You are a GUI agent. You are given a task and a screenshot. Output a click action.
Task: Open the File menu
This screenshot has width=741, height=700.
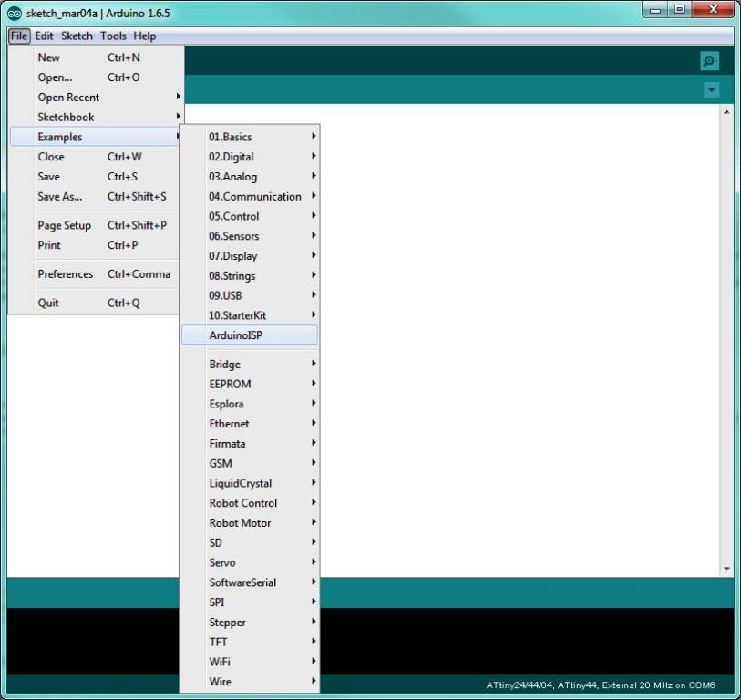(x=19, y=36)
